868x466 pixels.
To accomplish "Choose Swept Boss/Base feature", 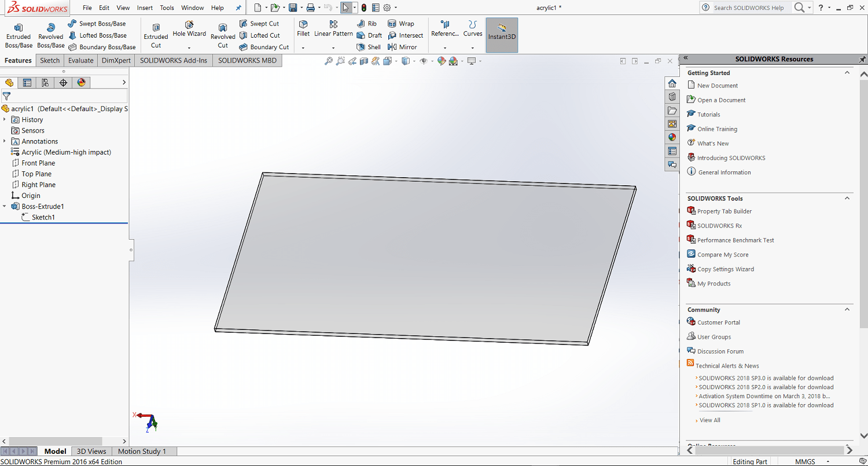I will [97, 24].
